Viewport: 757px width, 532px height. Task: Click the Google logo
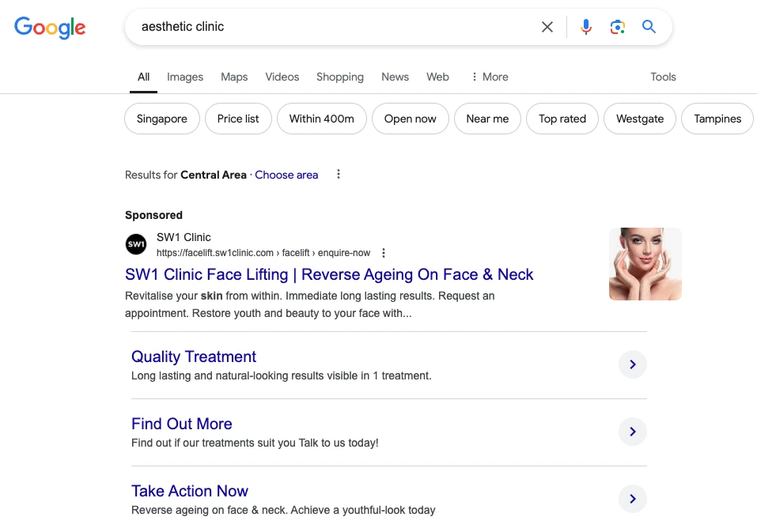[x=50, y=28]
